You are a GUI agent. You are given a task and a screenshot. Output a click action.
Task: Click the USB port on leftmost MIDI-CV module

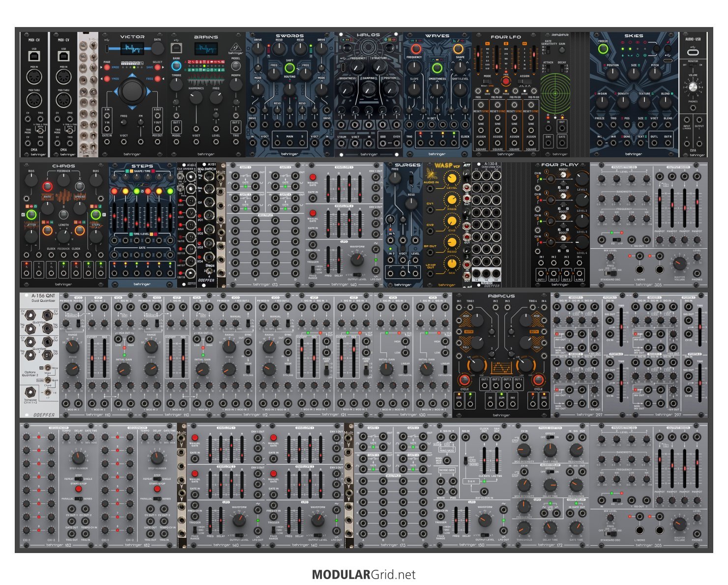coord(34,56)
